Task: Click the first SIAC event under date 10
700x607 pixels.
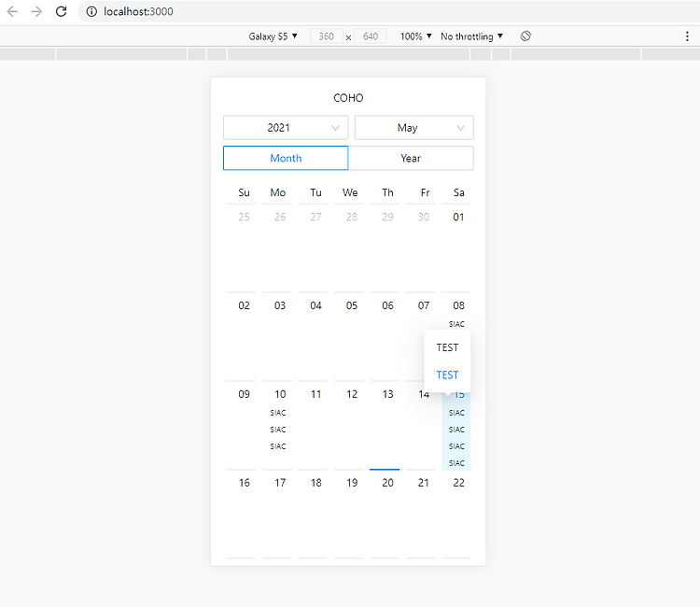Action: (278, 413)
